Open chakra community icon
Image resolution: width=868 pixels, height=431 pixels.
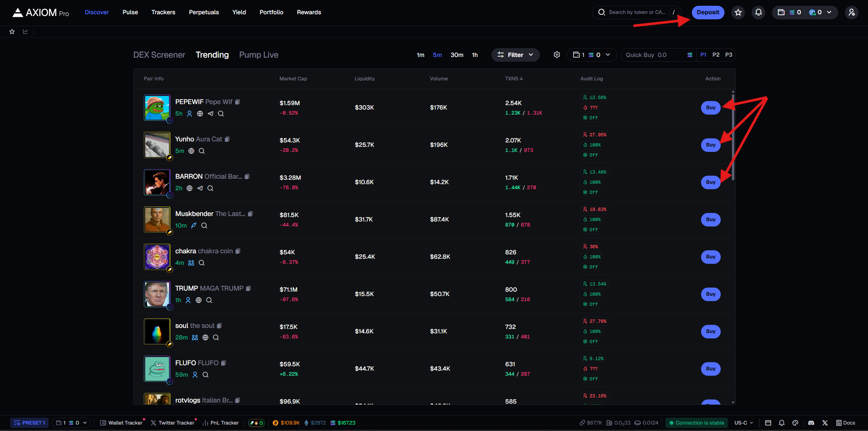pos(191,263)
